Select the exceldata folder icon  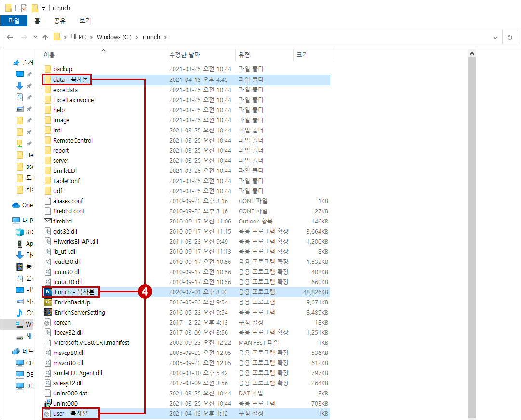pyautogui.click(x=48, y=90)
